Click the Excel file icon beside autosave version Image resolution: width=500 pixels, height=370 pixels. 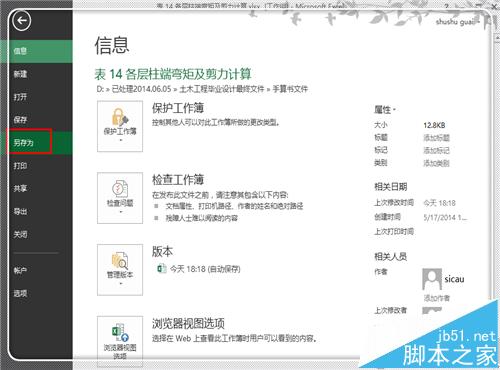162,268
